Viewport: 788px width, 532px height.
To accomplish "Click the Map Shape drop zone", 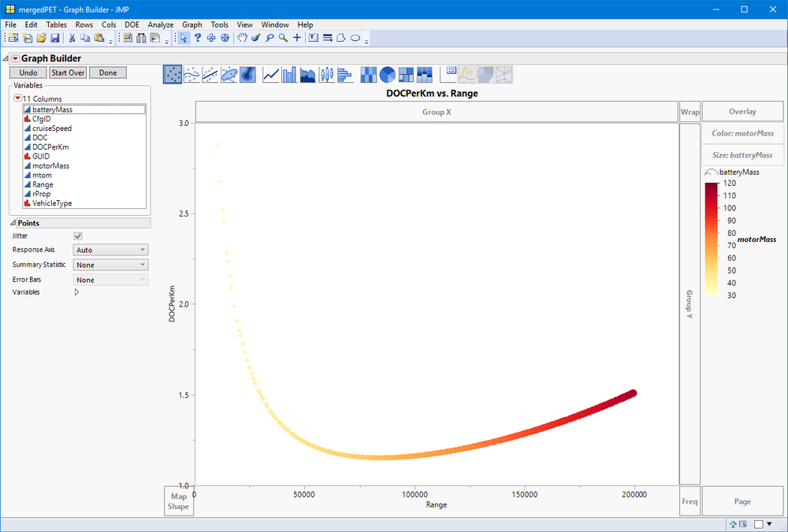I will click(x=178, y=501).
